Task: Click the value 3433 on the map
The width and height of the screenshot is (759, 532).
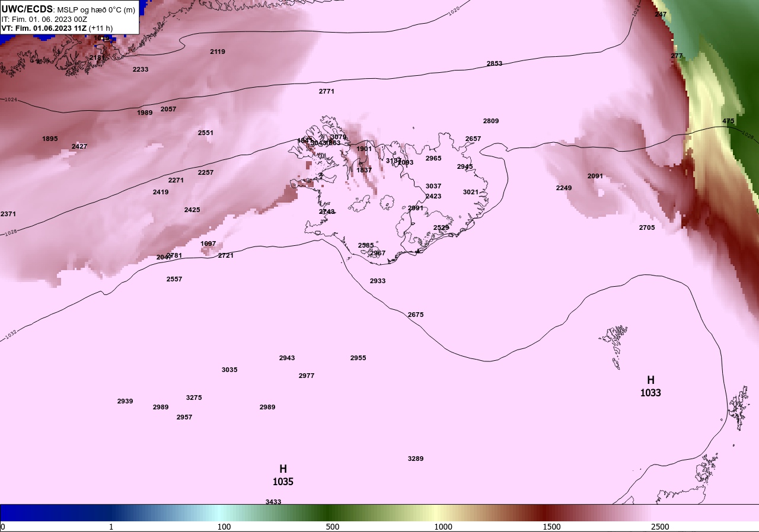Action: (x=273, y=502)
